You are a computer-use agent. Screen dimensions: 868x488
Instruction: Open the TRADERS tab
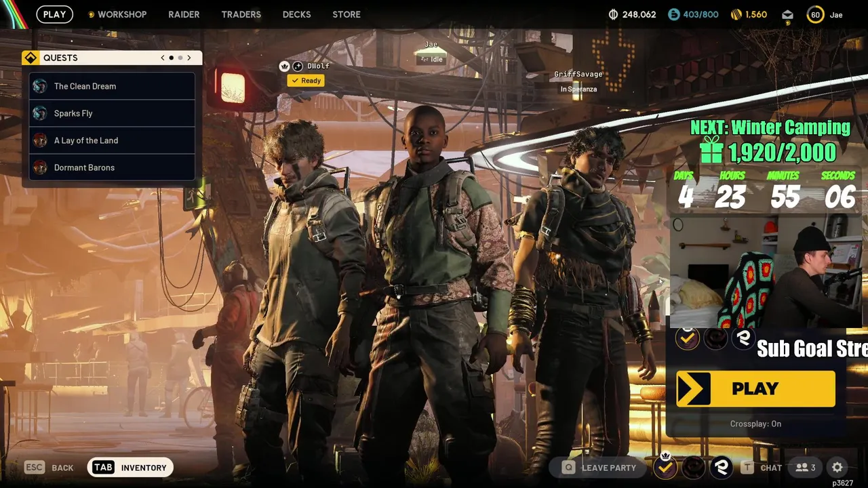tap(241, 14)
